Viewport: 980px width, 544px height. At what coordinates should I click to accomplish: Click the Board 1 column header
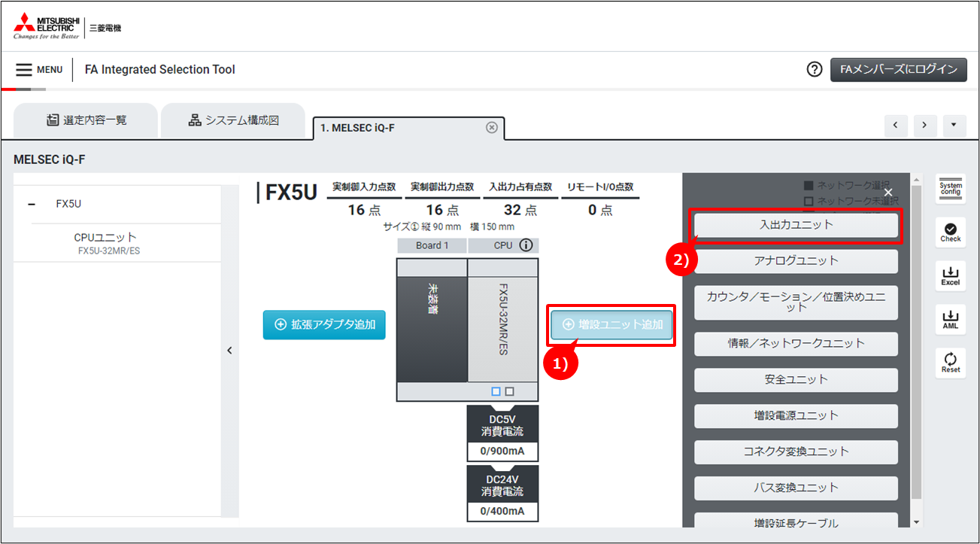point(432,246)
